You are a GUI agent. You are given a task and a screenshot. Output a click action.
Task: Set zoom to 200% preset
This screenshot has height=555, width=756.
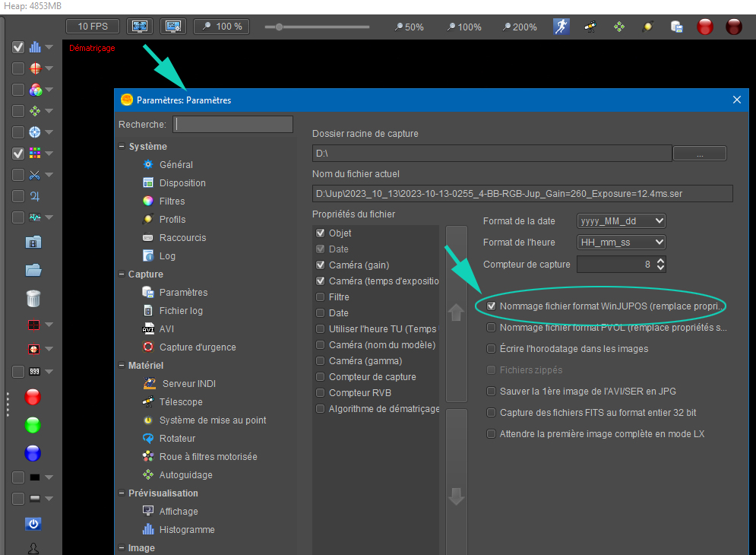coord(519,27)
